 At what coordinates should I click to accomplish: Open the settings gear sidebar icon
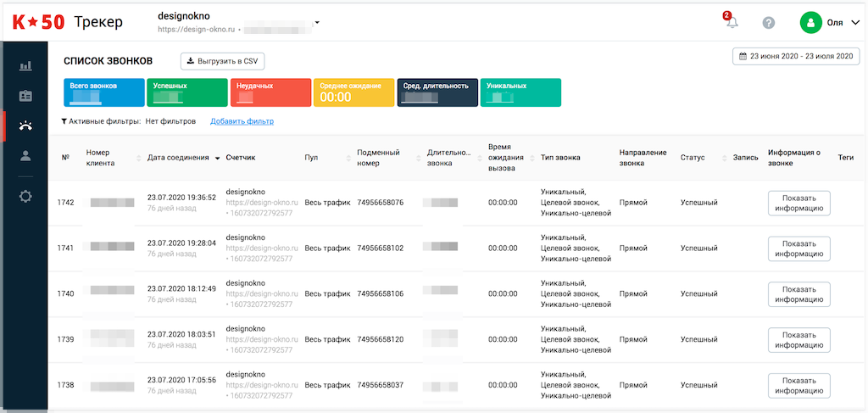point(25,196)
